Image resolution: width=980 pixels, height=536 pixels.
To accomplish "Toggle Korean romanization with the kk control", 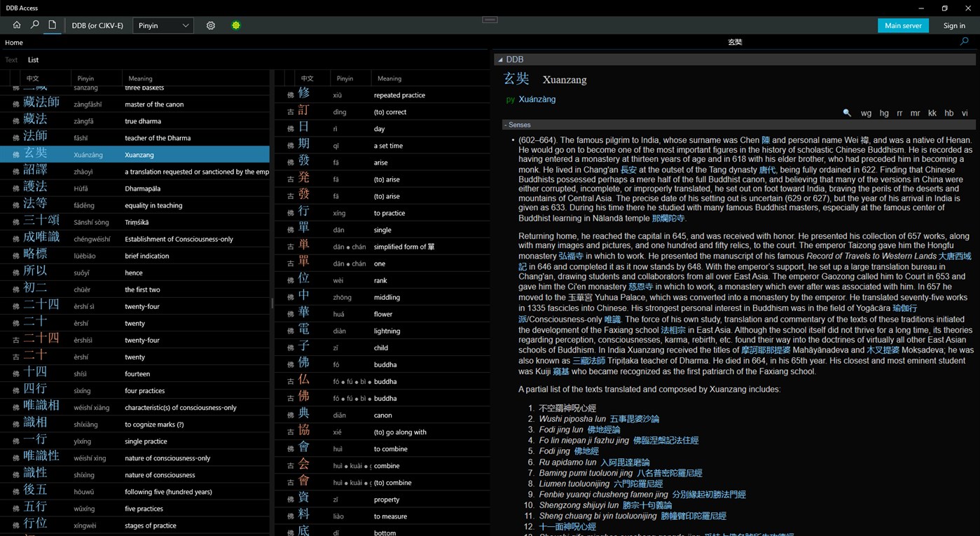I will [932, 113].
